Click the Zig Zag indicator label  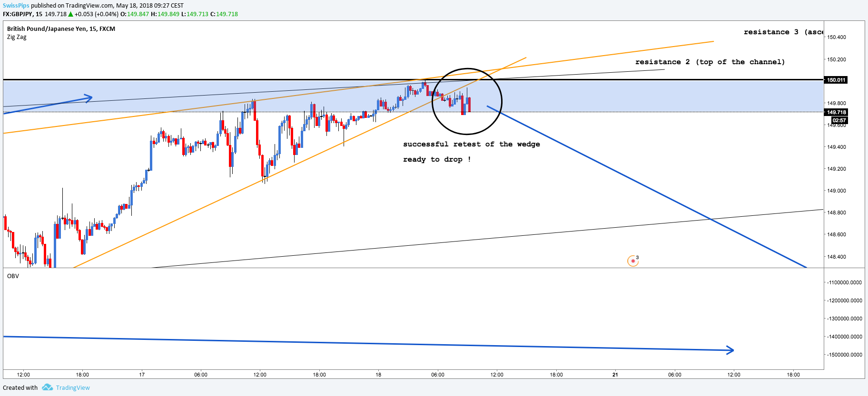pyautogui.click(x=17, y=37)
